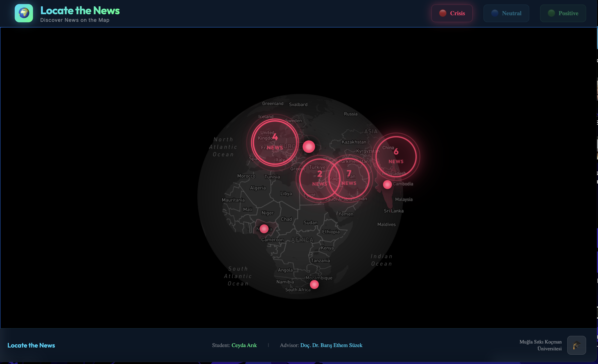Viewport: 598px width, 364px height.
Task: Click the Namibia label on the globe
Action: [285, 282]
